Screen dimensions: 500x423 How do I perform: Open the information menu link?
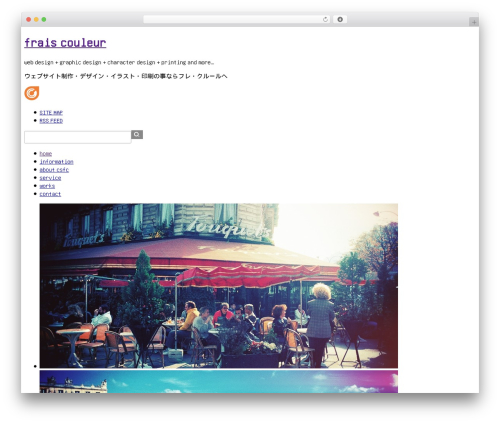[x=56, y=162]
